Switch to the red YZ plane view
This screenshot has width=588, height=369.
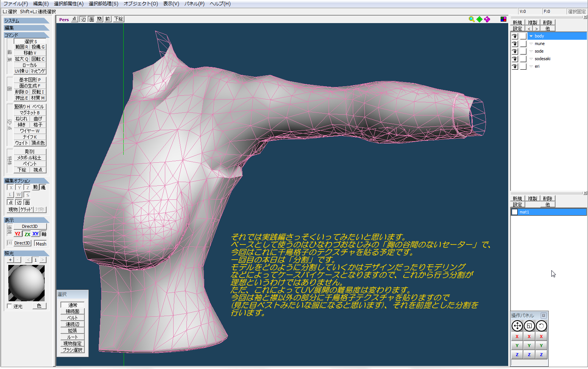tap(17, 234)
